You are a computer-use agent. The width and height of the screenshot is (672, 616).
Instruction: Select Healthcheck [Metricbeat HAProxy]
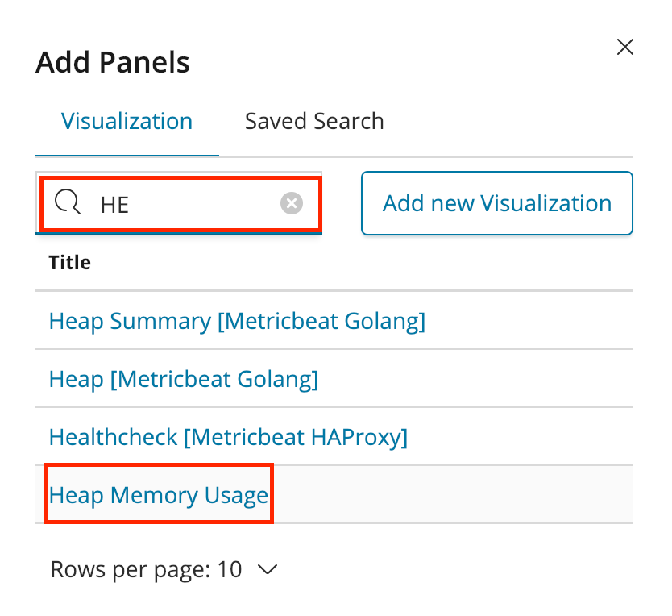(x=228, y=437)
